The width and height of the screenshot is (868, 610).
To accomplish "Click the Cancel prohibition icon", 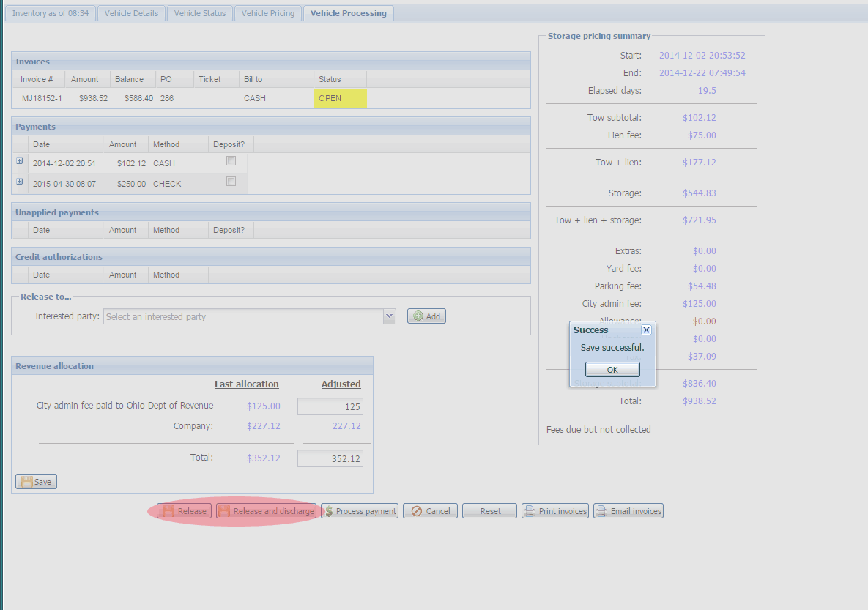I will [416, 511].
